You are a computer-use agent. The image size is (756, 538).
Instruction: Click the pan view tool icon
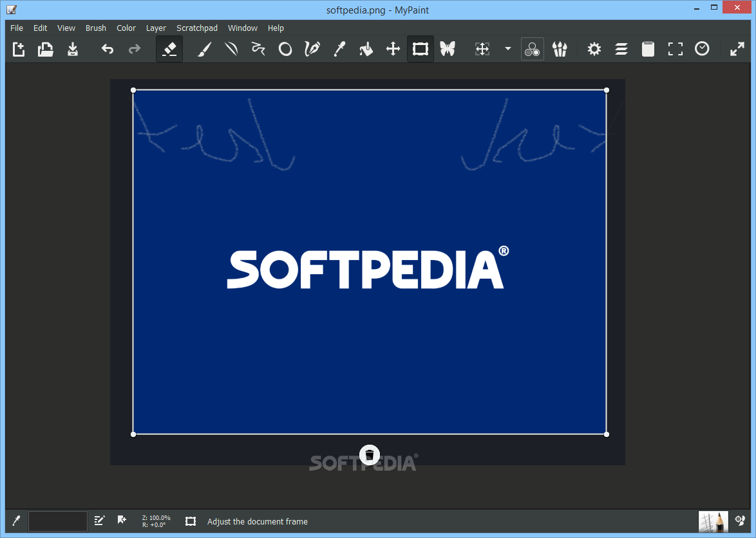[482, 49]
